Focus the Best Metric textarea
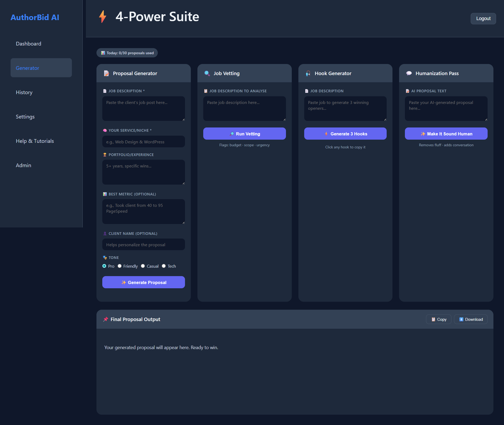The height and width of the screenshot is (425, 504). pyautogui.click(x=144, y=212)
